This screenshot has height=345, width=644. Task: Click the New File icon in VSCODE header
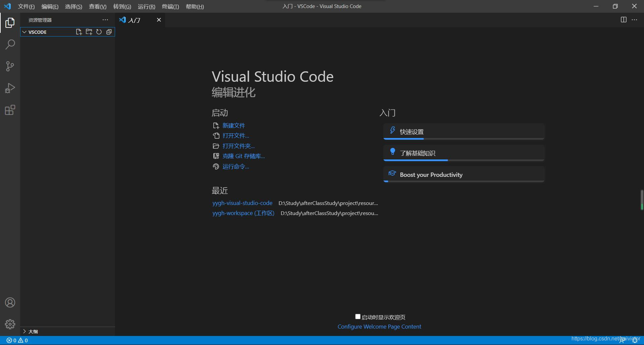coord(79,32)
